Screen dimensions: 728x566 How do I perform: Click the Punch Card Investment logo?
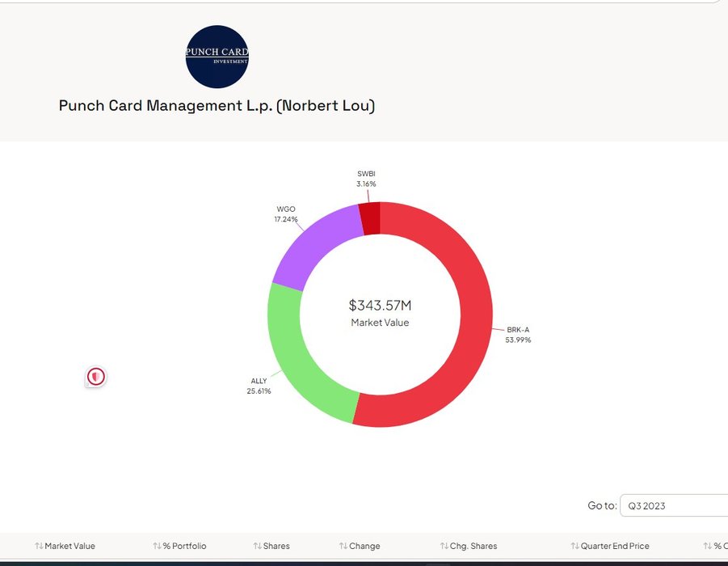[x=217, y=57]
